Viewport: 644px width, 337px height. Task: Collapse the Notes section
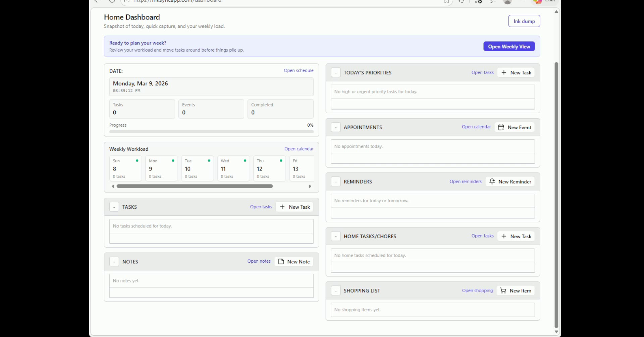[114, 261]
